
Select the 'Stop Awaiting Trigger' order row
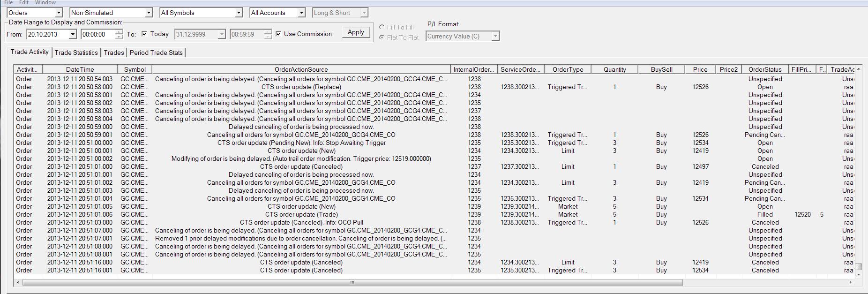point(434,143)
